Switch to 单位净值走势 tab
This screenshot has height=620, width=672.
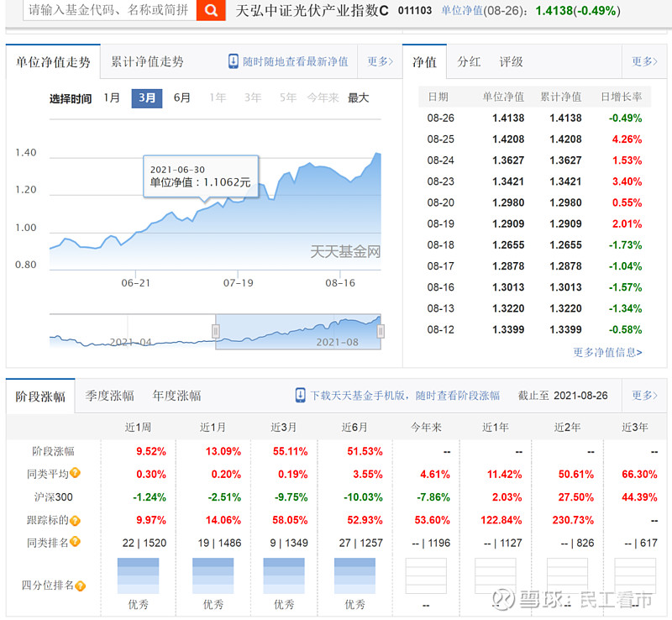53,62
